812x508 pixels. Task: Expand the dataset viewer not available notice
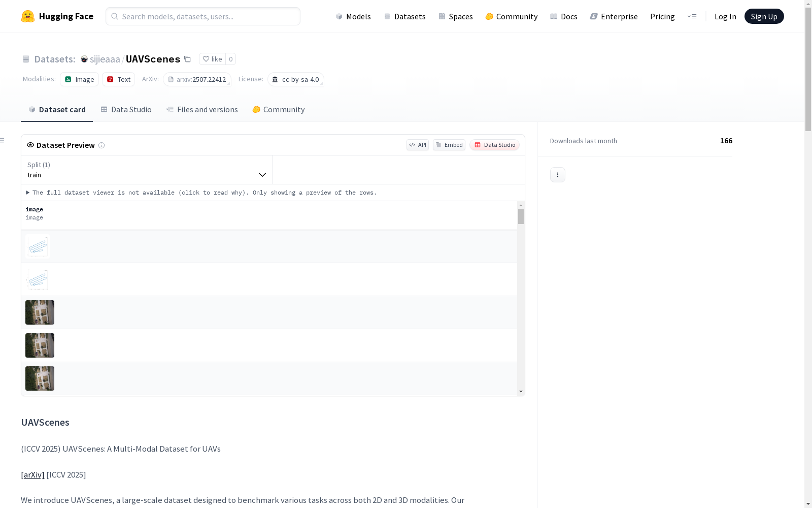point(201,193)
